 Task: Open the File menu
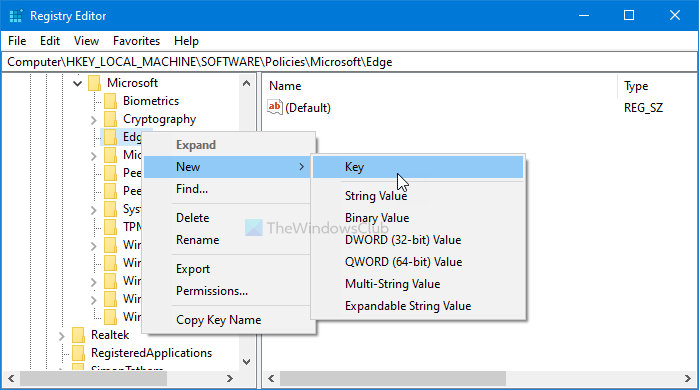pyautogui.click(x=17, y=41)
